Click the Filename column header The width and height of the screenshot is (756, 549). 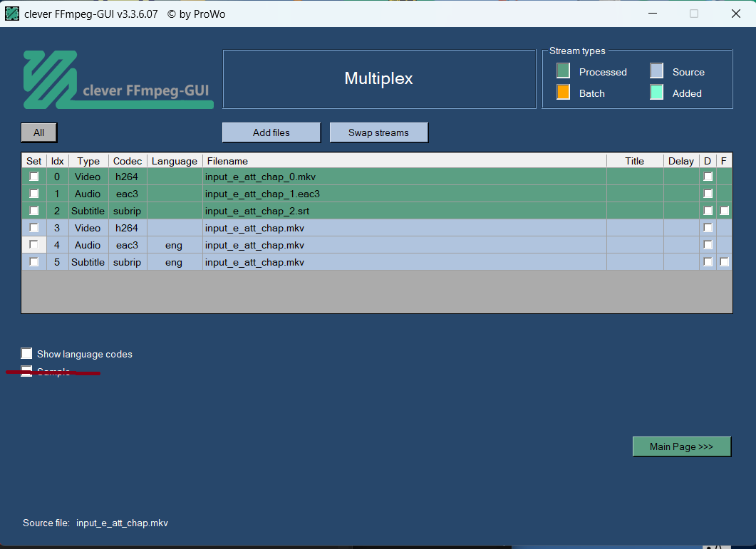tap(405, 160)
